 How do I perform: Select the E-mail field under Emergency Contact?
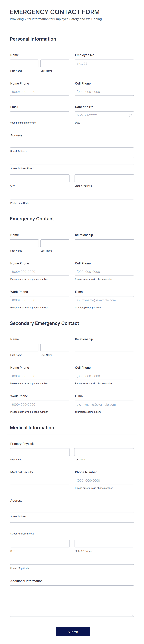[x=104, y=300]
